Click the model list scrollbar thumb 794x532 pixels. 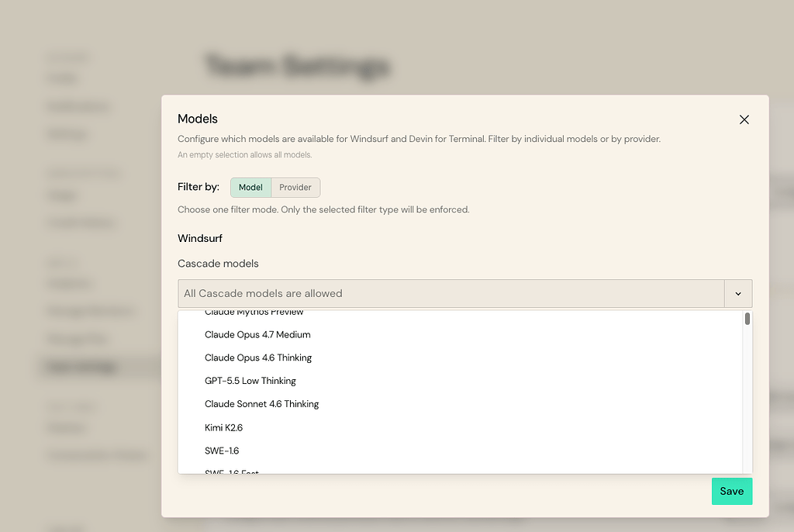747,319
